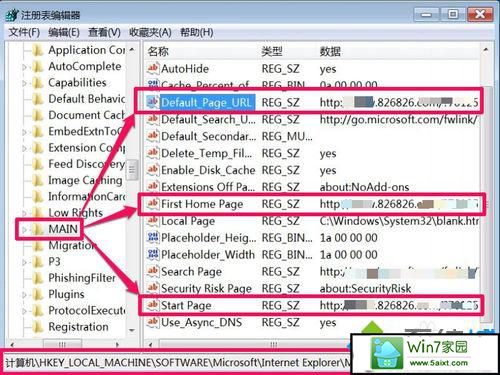Expand the Extension Comp tree node
500x375 pixels.
click(24, 148)
